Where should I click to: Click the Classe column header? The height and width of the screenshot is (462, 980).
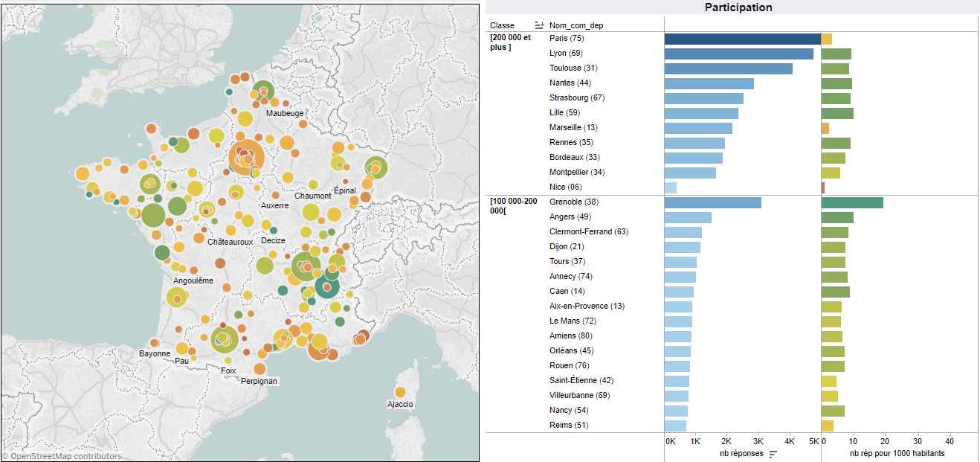click(502, 25)
